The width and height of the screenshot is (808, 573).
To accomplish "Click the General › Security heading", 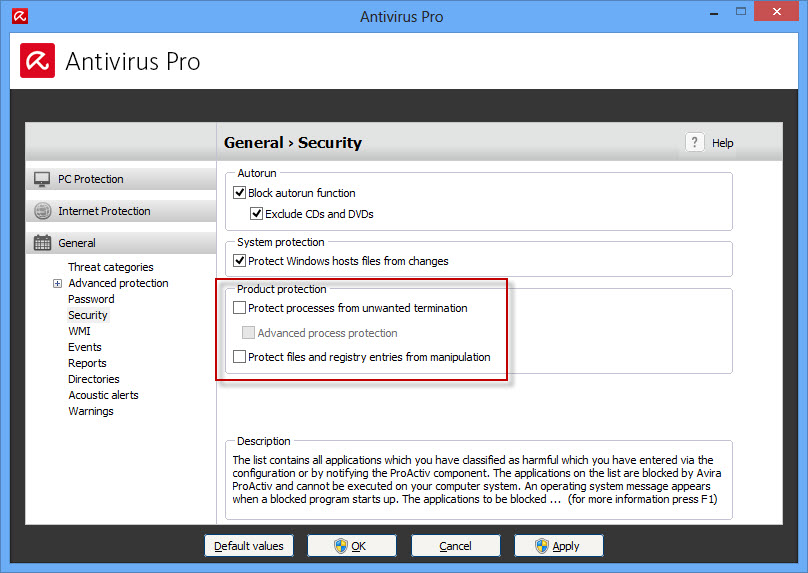I will 293,142.
